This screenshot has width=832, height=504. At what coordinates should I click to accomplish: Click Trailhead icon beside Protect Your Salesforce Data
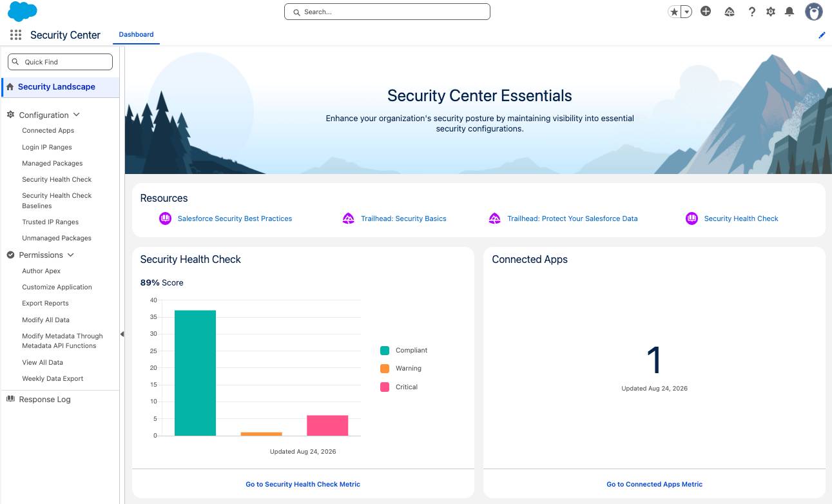(495, 218)
